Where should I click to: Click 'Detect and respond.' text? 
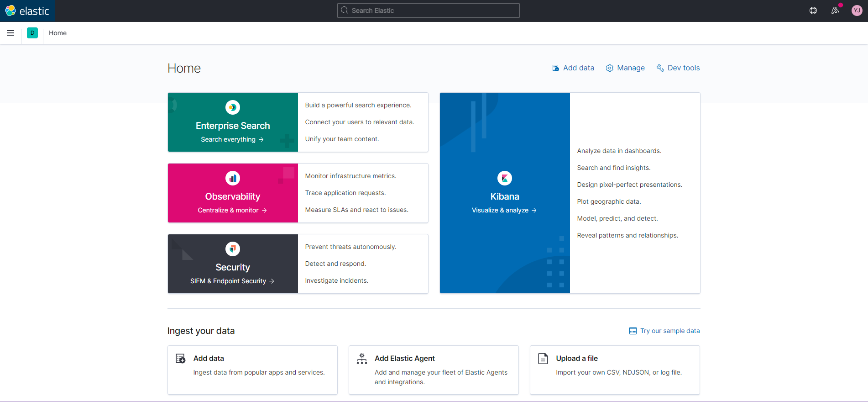coord(336,264)
